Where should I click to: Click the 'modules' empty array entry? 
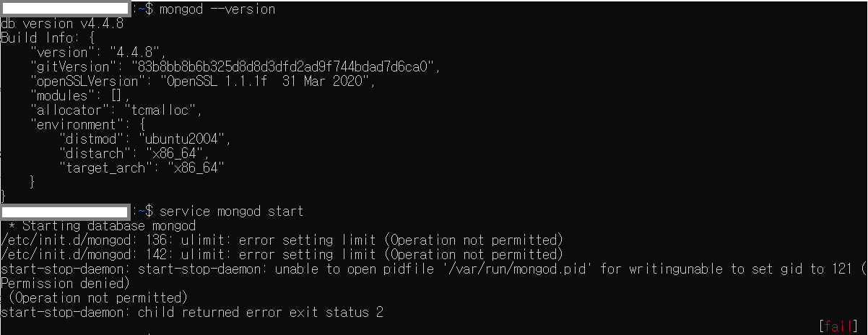click(x=80, y=96)
